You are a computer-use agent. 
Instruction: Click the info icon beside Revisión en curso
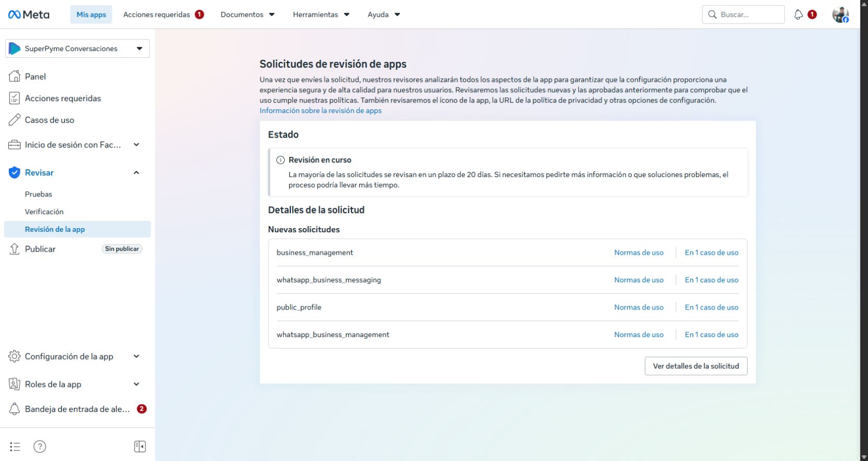[x=280, y=160]
